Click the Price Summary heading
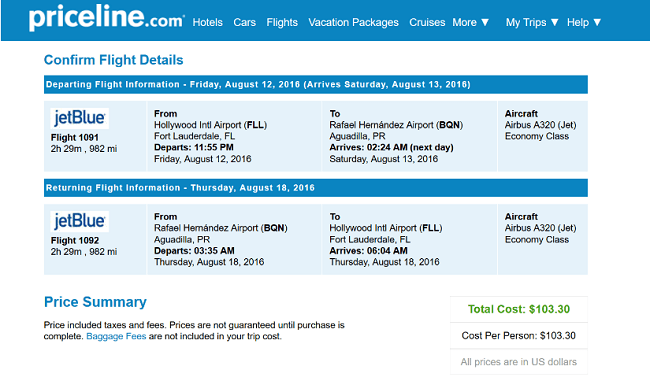This screenshot has height=392, width=650. pyautogui.click(x=95, y=302)
